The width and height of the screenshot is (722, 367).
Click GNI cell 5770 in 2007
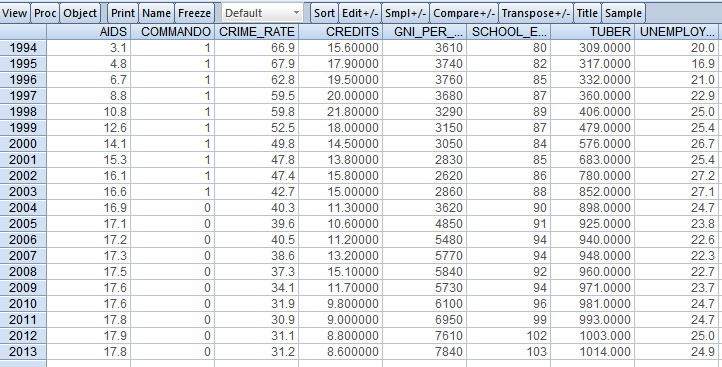pyautogui.click(x=424, y=256)
